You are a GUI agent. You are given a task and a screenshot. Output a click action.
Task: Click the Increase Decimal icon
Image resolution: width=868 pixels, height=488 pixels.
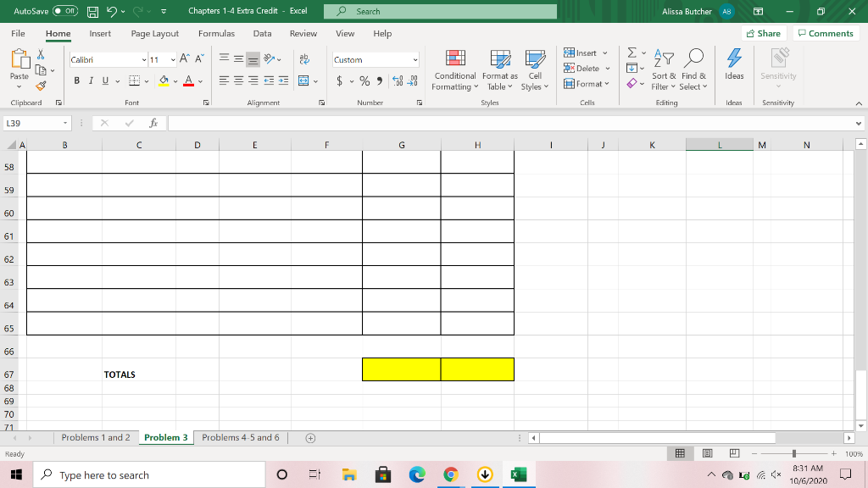point(398,80)
